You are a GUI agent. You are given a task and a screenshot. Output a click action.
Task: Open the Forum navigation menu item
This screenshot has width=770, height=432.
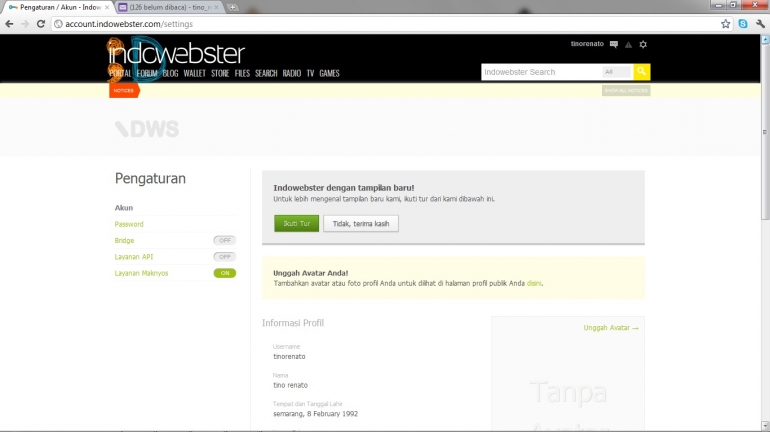click(147, 73)
